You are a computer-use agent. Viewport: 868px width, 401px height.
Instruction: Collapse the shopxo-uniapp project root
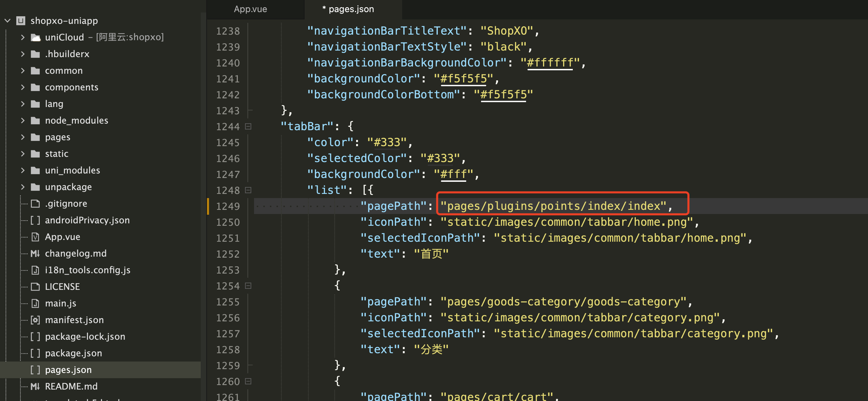(8, 21)
